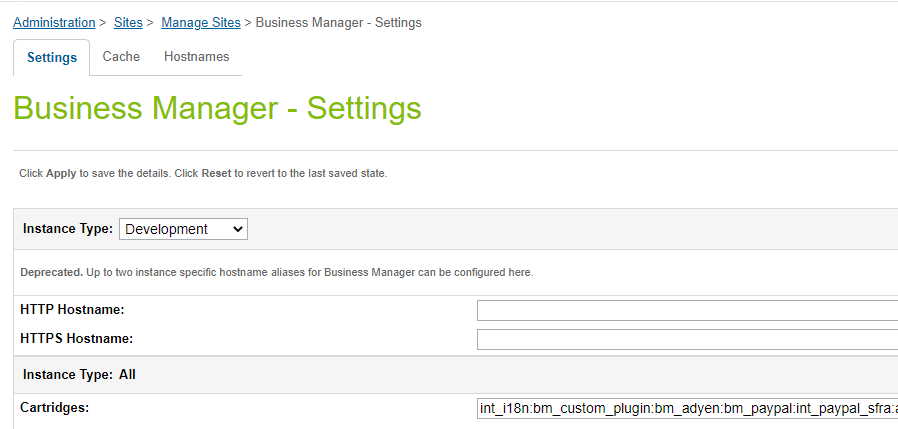The width and height of the screenshot is (898, 429).
Task: Open the Administration breadcrumb link
Action: [x=54, y=22]
